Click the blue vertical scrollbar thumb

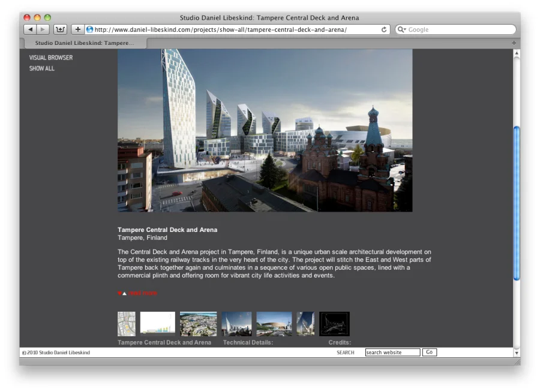tap(517, 203)
